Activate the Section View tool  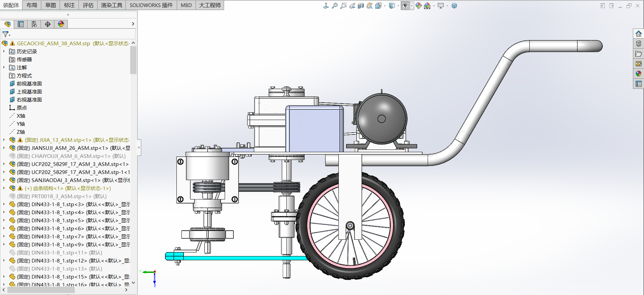361,6
